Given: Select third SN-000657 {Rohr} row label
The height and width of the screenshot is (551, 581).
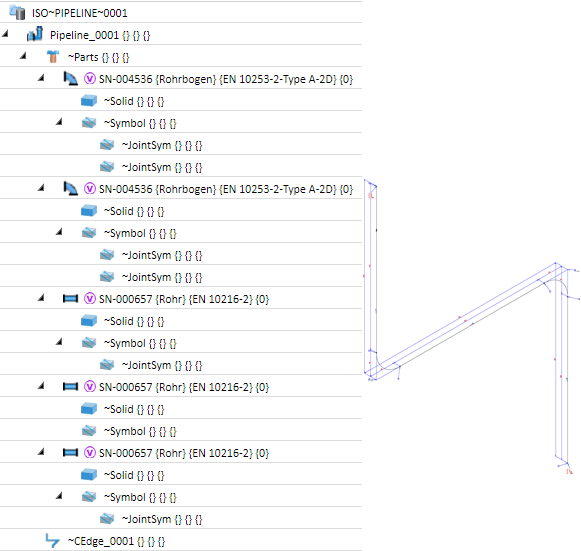Looking at the screenshot, I should [x=184, y=453].
